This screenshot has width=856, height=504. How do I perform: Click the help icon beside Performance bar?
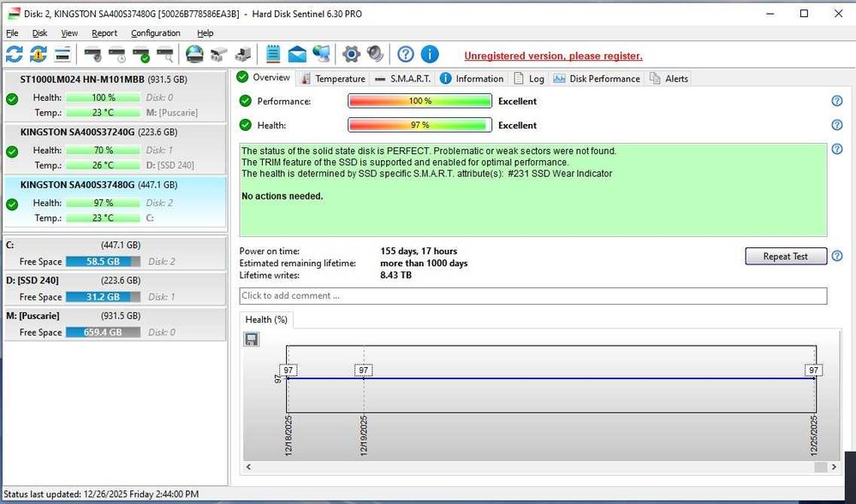click(x=836, y=101)
